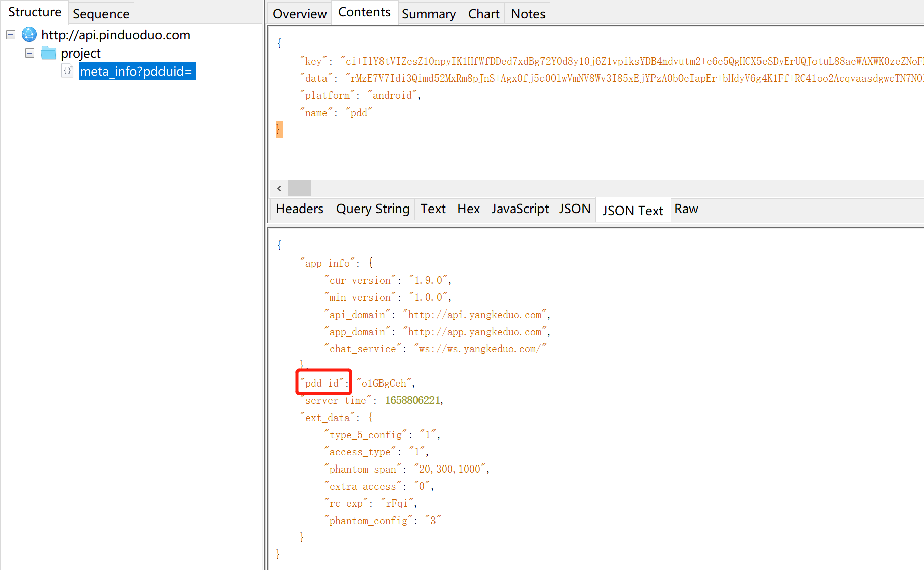Click the highlighted pdd_id key

tap(322, 383)
